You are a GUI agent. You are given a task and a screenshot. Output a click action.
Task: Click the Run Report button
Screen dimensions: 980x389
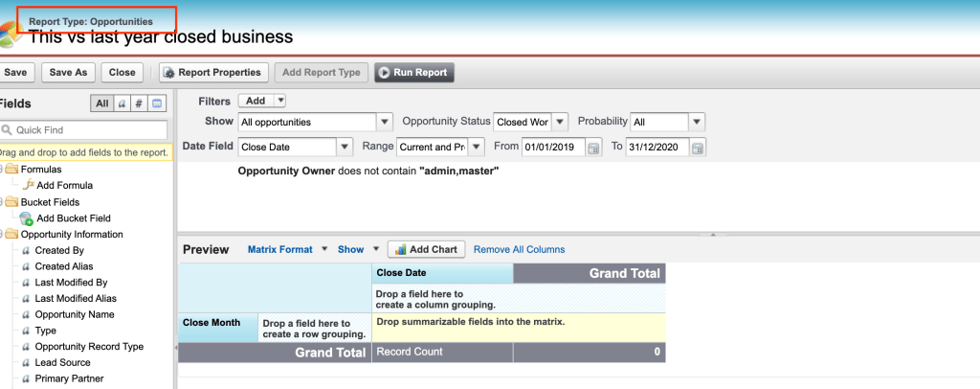click(414, 72)
